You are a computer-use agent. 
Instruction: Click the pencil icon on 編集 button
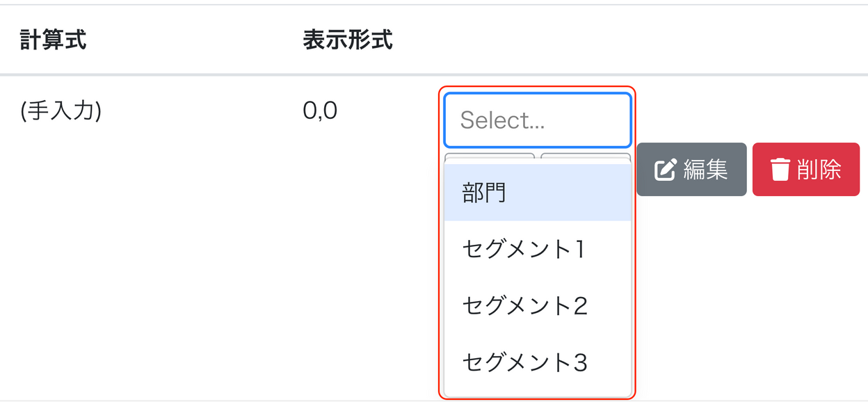tap(666, 170)
